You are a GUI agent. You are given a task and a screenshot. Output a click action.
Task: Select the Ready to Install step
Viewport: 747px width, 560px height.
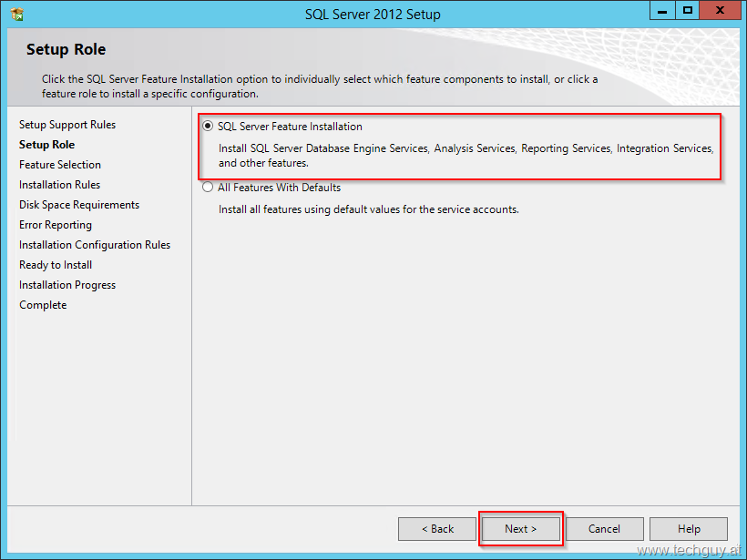click(56, 265)
